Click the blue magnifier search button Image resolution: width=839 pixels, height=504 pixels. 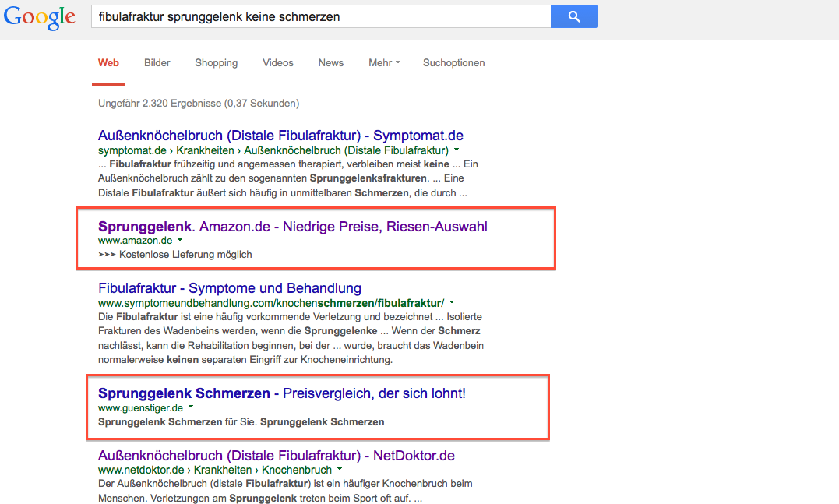(x=573, y=16)
